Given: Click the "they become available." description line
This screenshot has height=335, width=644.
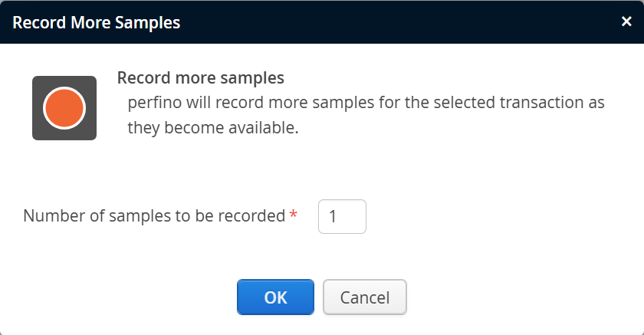Looking at the screenshot, I should pyautogui.click(x=212, y=128).
